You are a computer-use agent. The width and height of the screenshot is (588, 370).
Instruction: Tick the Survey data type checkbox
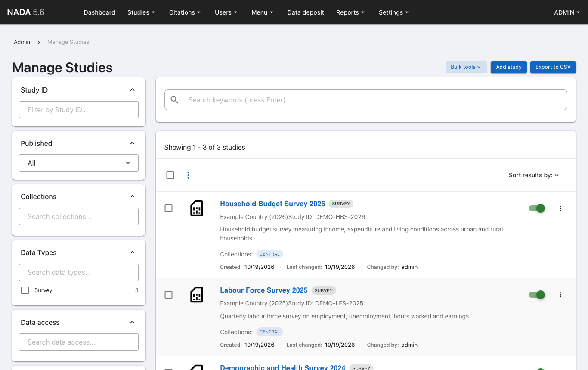(25, 290)
